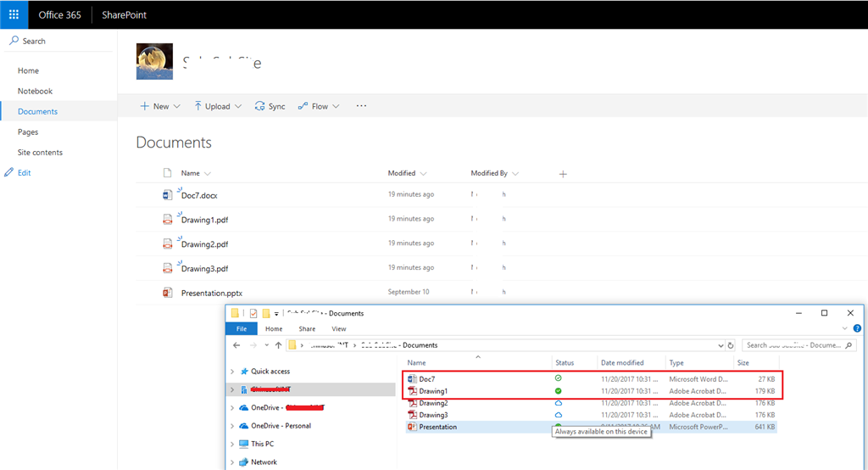Switch to Share tab in Explorer ribbon

pyautogui.click(x=307, y=328)
